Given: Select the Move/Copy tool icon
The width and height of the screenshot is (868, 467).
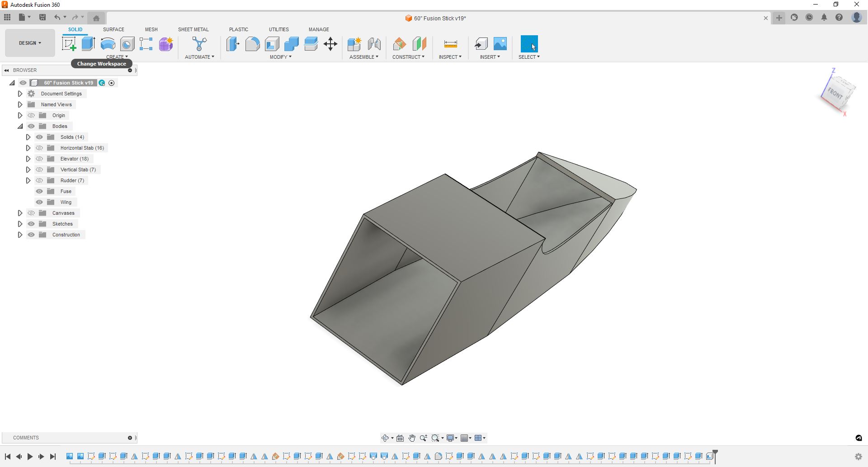Looking at the screenshot, I should (330, 44).
